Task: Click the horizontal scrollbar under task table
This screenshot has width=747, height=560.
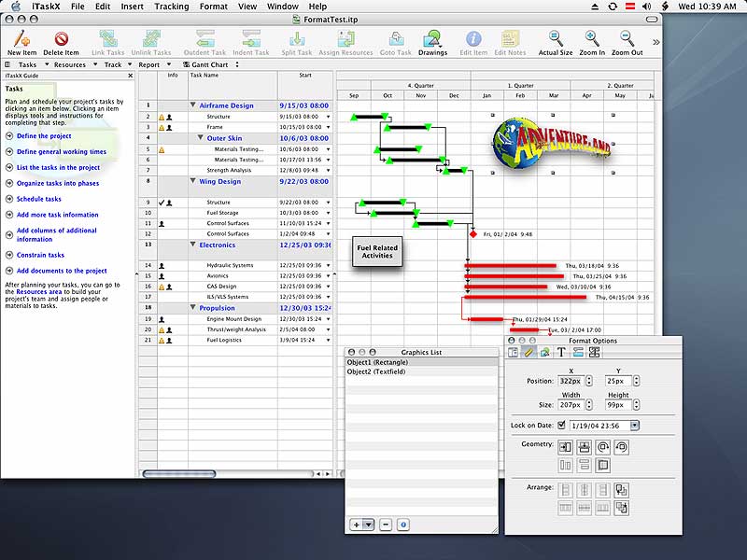Action: click(179, 474)
